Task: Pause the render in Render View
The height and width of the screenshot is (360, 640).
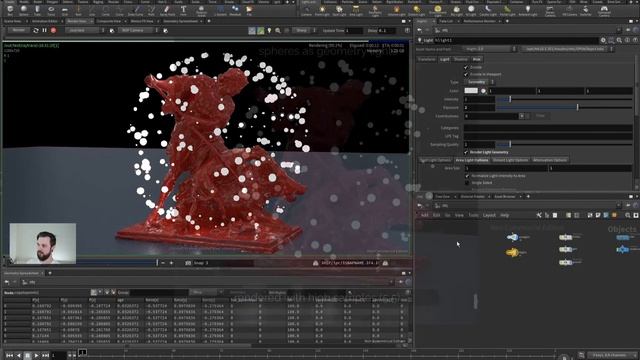Action: tap(44, 30)
